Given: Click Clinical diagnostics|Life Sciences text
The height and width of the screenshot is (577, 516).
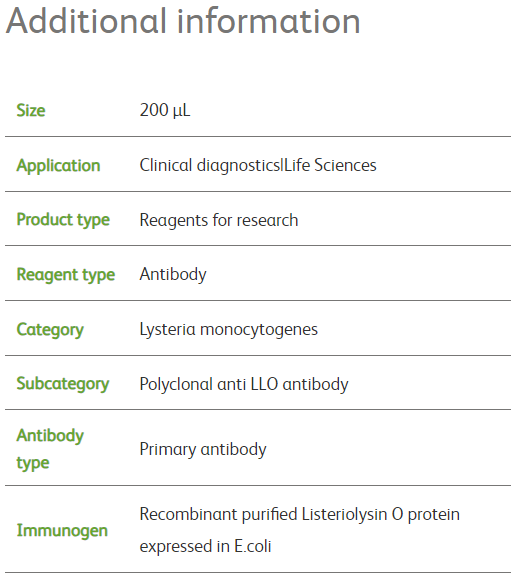Looking at the screenshot, I should pos(258,165).
